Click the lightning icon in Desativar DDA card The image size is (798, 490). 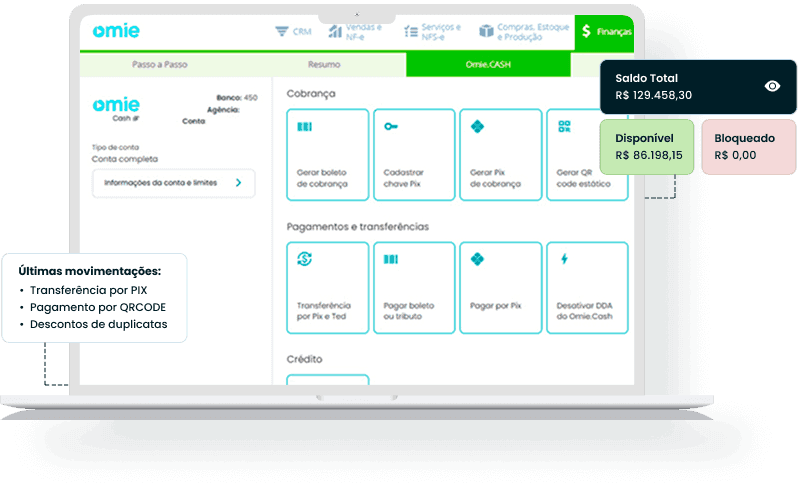[x=564, y=259]
